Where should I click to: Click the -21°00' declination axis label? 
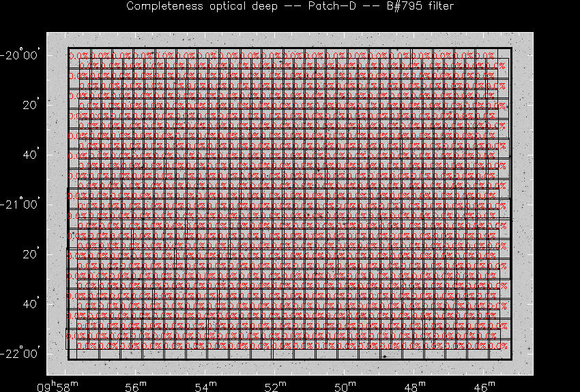[x=20, y=205]
